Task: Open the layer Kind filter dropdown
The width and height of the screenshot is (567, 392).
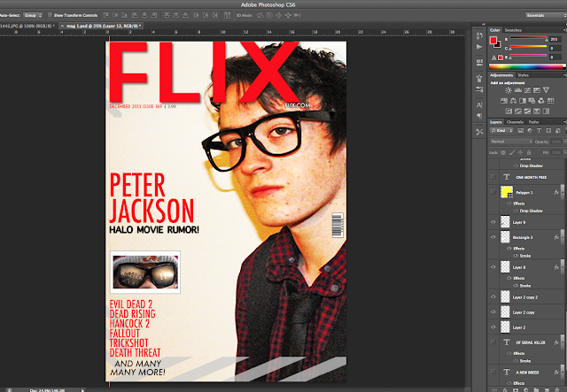Action: (501, 130)
